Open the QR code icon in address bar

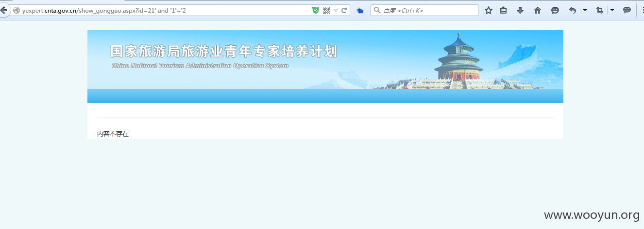pos(326,10)
